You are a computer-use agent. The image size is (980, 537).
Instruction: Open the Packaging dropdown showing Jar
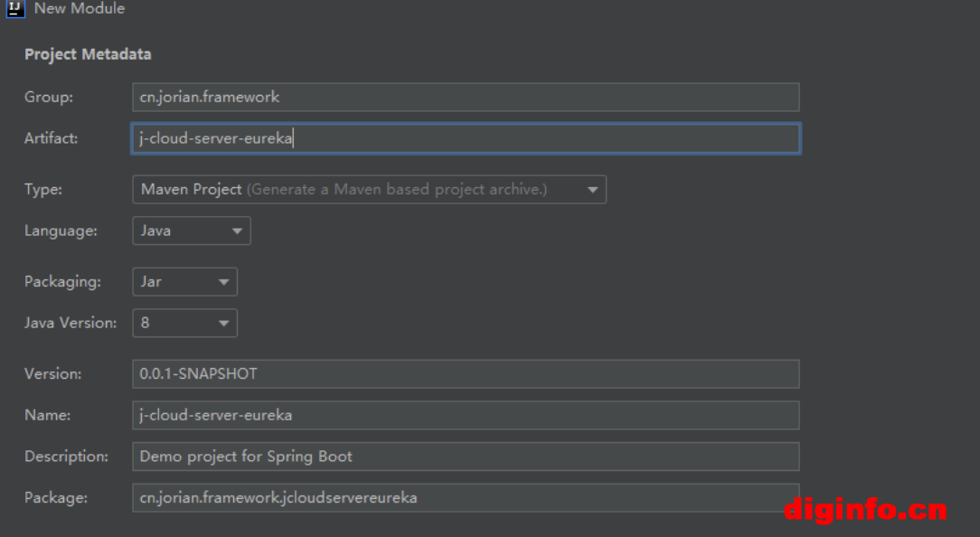pos(184,281)
